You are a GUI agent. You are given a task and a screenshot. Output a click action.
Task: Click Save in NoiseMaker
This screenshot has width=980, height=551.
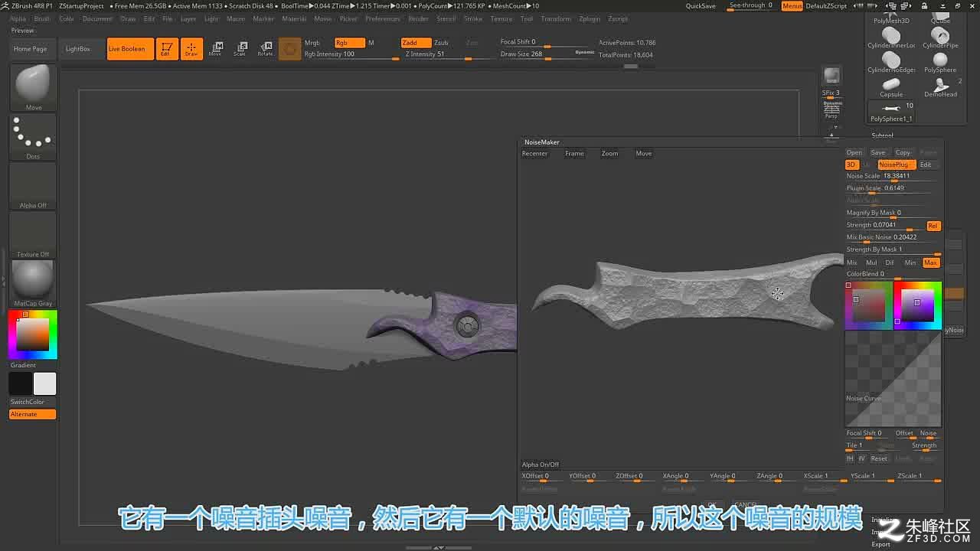pyautogui.click(x=878, y=152)
